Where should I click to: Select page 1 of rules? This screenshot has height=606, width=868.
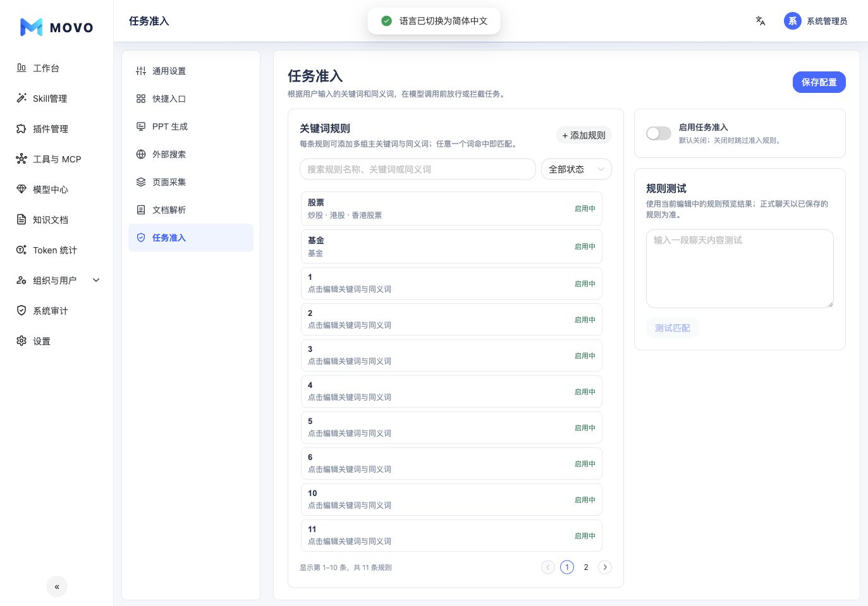tap(567, 567)
